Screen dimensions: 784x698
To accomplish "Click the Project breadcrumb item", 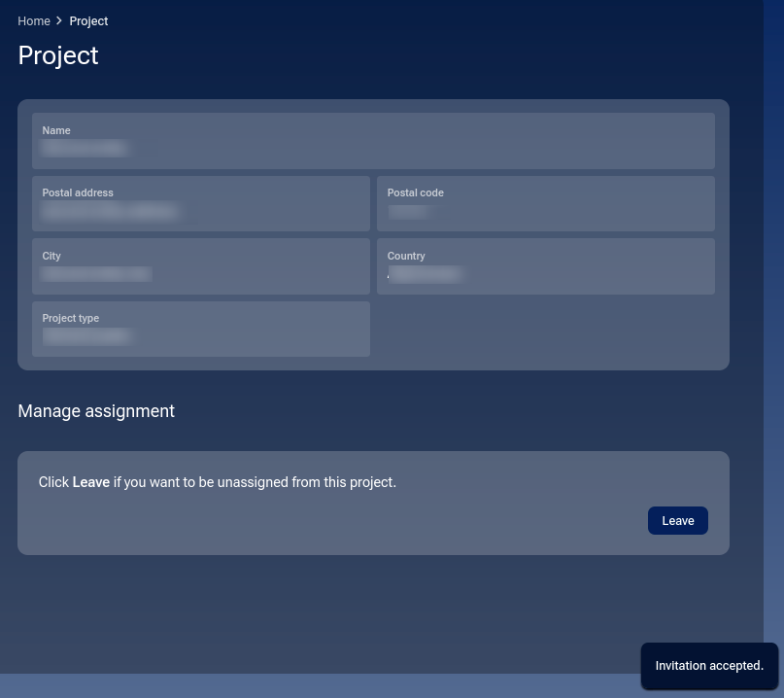I will coord(88,21).
